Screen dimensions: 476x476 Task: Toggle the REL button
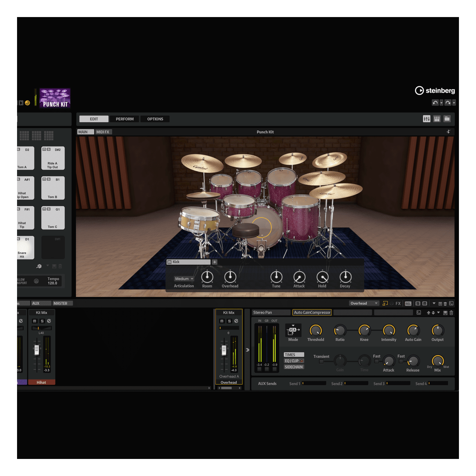coord(408,303)
